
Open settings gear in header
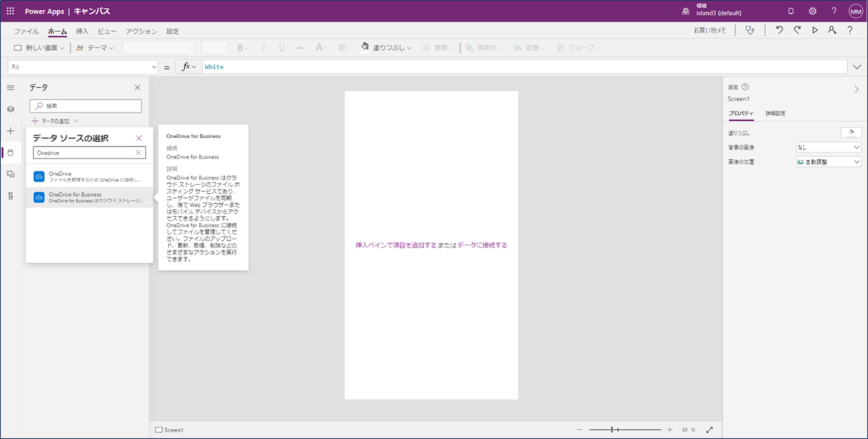(x=812, y=12)
